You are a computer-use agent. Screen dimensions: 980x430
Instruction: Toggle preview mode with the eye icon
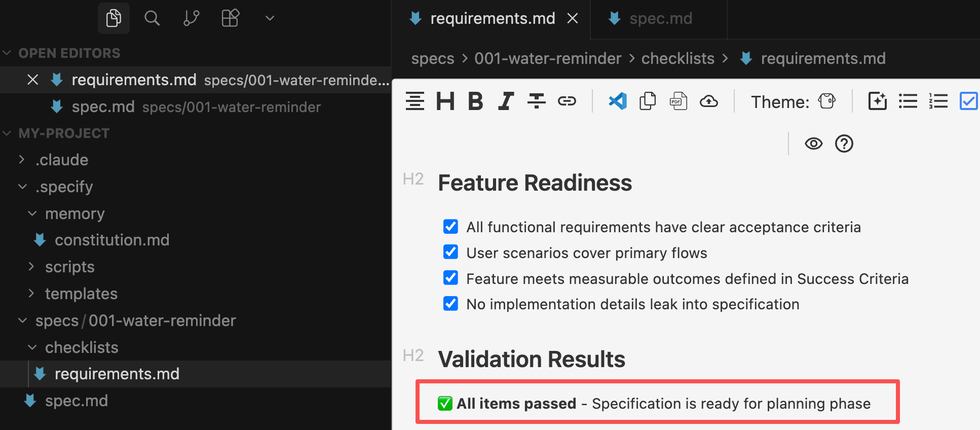(x=813, y=144)
